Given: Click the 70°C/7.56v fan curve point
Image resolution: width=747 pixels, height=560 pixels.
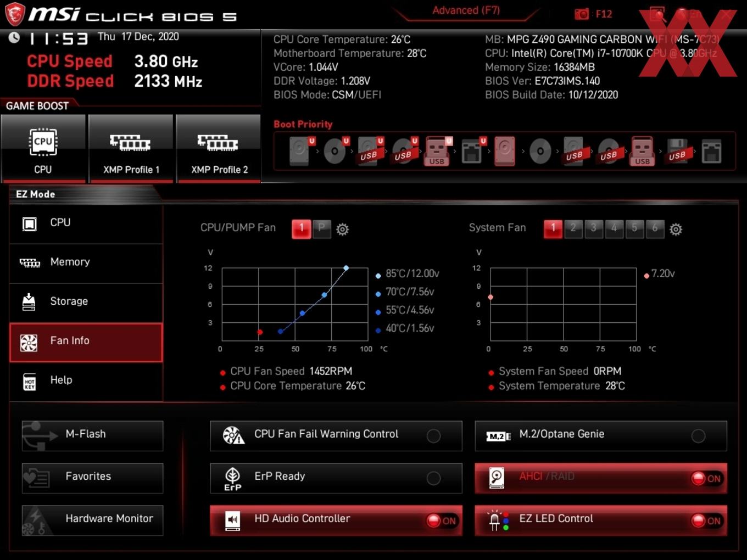Looking at the screenshot, I should pyautogui.click(x=324, y=295).
